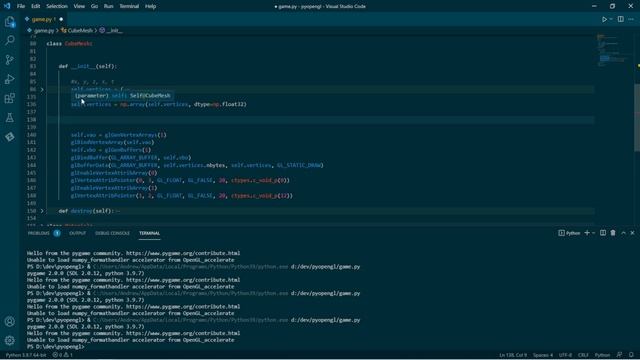Switch to the Debug Console tab

[x=112, y=233]
